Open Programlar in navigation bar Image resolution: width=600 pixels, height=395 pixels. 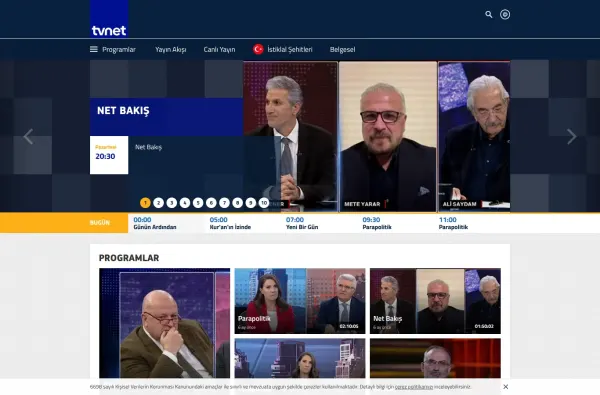coord(119,49)
